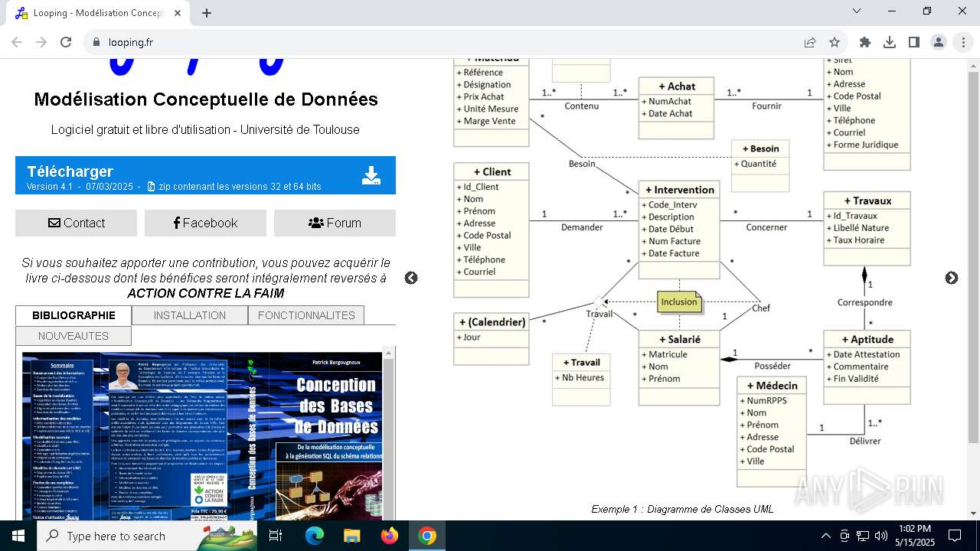Open the tab search chevron
Image resolution: width=980 pixels, height=551 pixels.
[857, 11]
